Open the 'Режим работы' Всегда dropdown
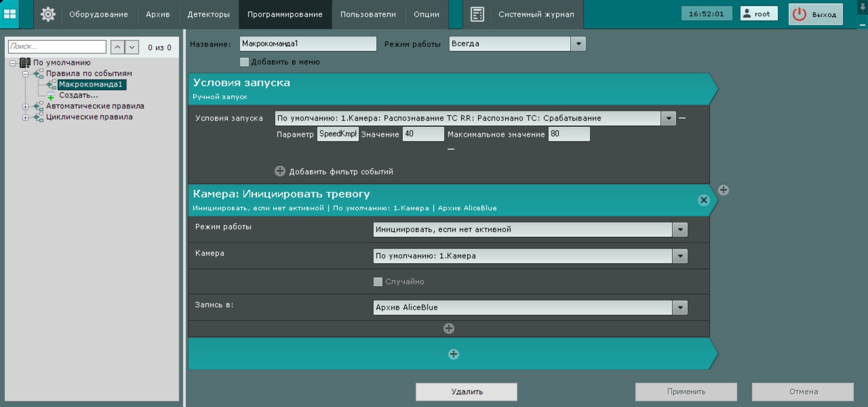The width and height of the screenshot is (868, 407). tap(578, 44)
